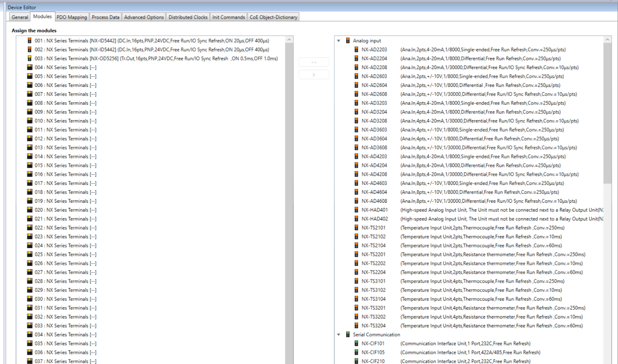The width and height of the screenshot is (618, 364).
Task: Select the NX-AD2204 module entry
Action: click(x=461, y=58)
